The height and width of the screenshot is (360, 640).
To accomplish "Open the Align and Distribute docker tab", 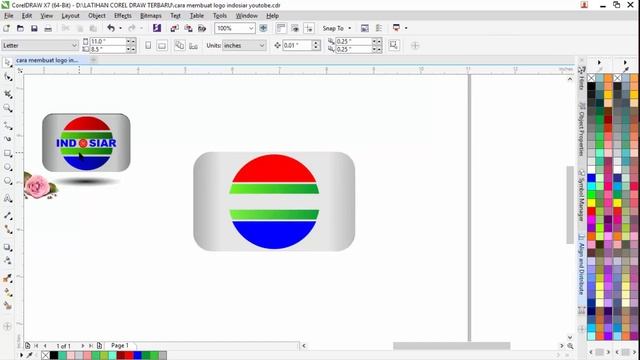I will (581, 264).
